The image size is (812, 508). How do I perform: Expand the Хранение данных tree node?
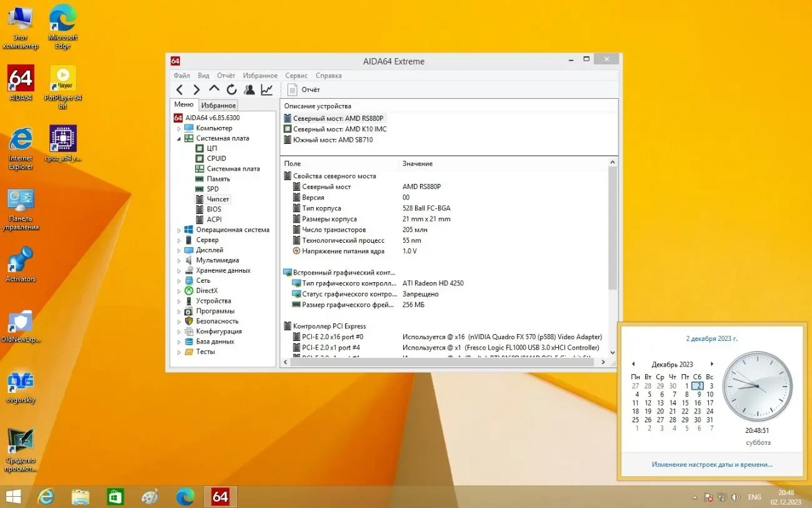click(x=179, y=271)
